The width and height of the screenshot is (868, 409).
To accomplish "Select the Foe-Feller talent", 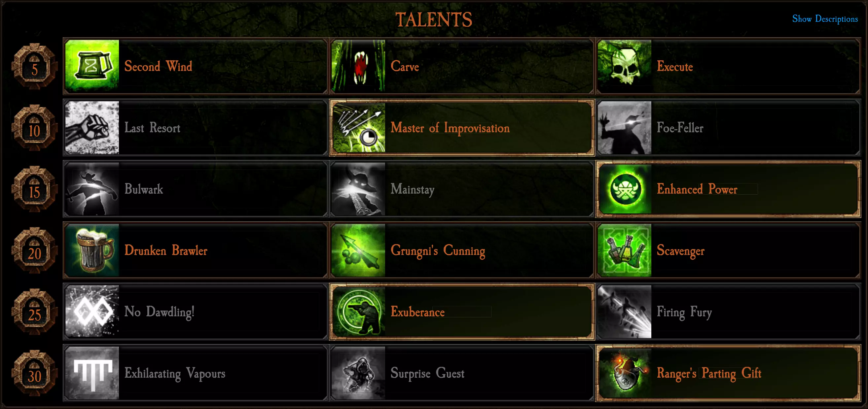I will [728, 128].
